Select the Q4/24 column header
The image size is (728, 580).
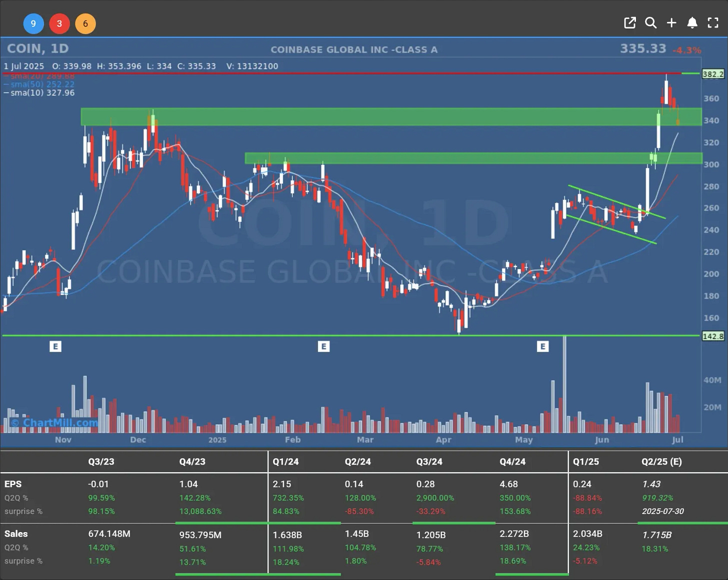[512, 462]
